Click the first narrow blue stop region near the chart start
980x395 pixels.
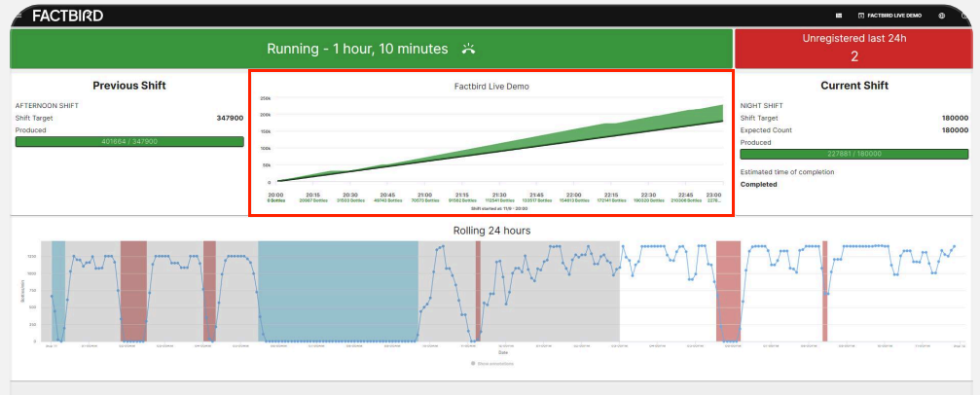[58, 291]
